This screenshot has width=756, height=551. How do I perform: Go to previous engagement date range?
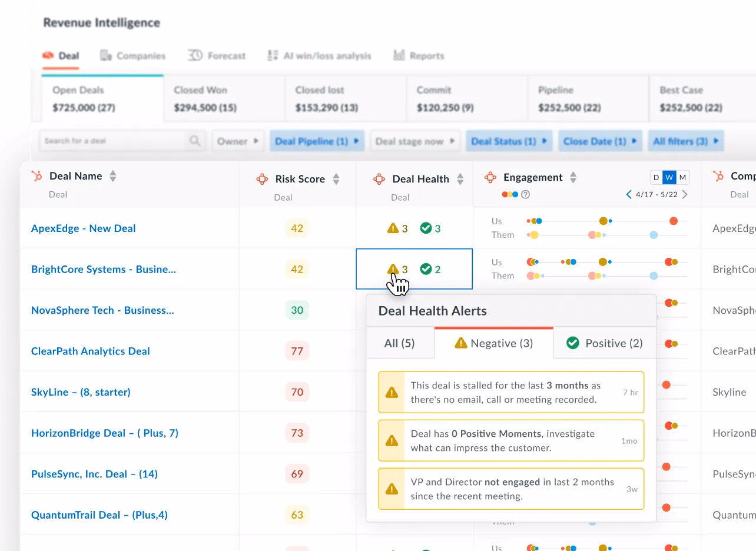pos(629,194)
